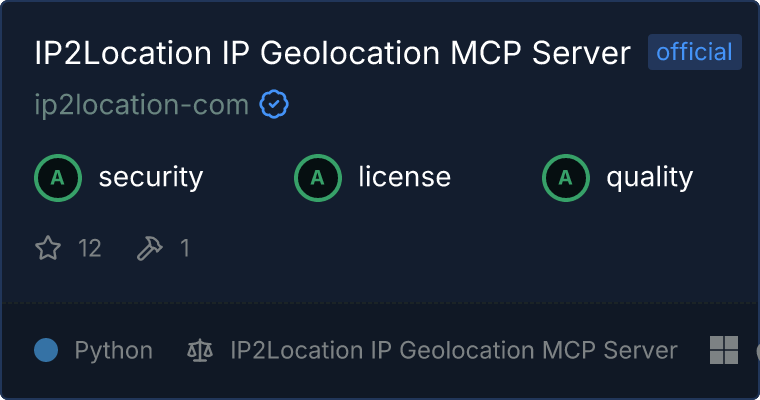This screenshot has width=760, height=400.
Task: Select the license label beside the A grade
Action: pos(404,178)
